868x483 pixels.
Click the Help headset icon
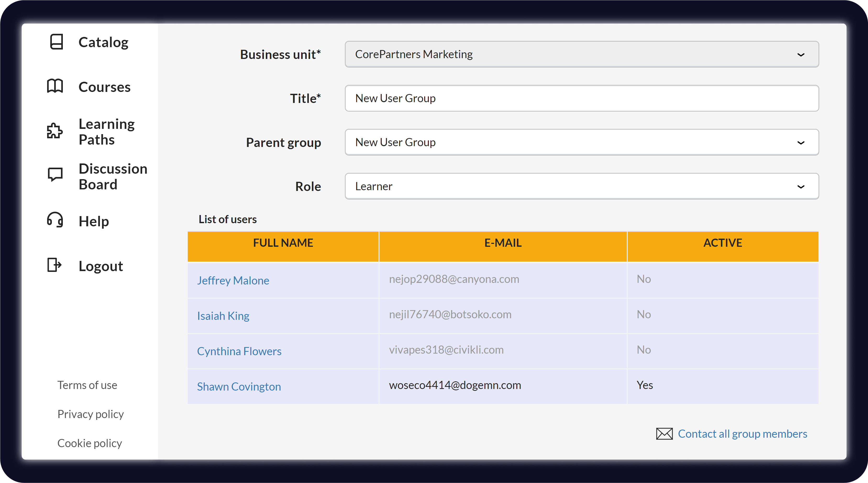point(55,220)
